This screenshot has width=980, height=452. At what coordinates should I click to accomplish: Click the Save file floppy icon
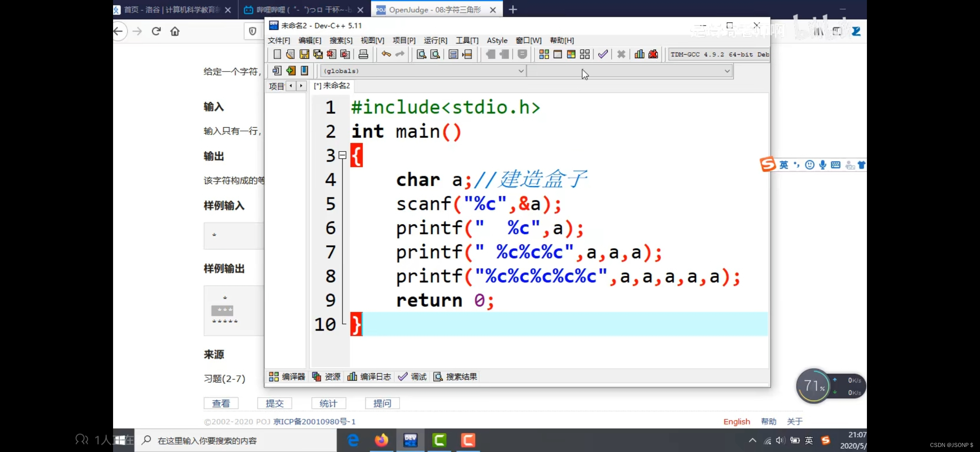point(304,54)
